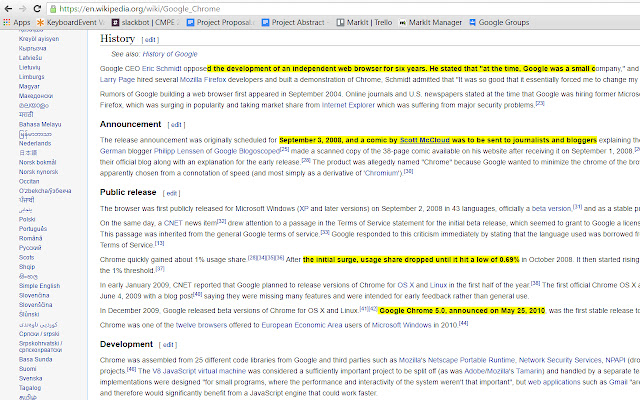Switch language to Português
The width and height of the screenshot is (640, 400).
[33, 229]
